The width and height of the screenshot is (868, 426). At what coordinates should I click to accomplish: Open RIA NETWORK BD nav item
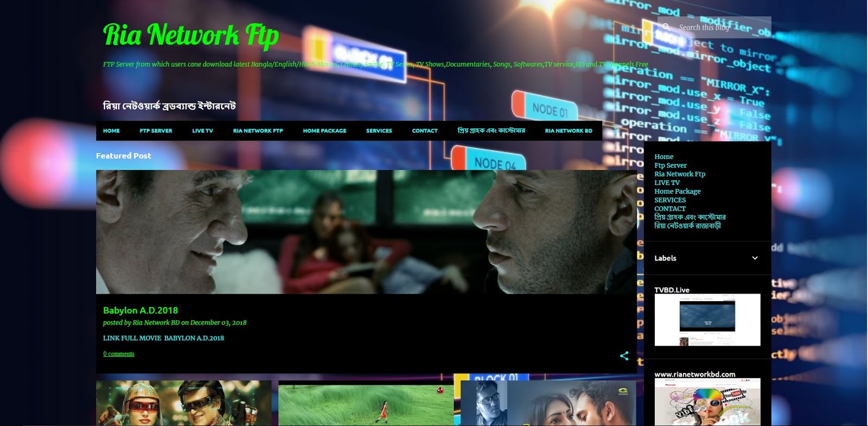(569, 131)
